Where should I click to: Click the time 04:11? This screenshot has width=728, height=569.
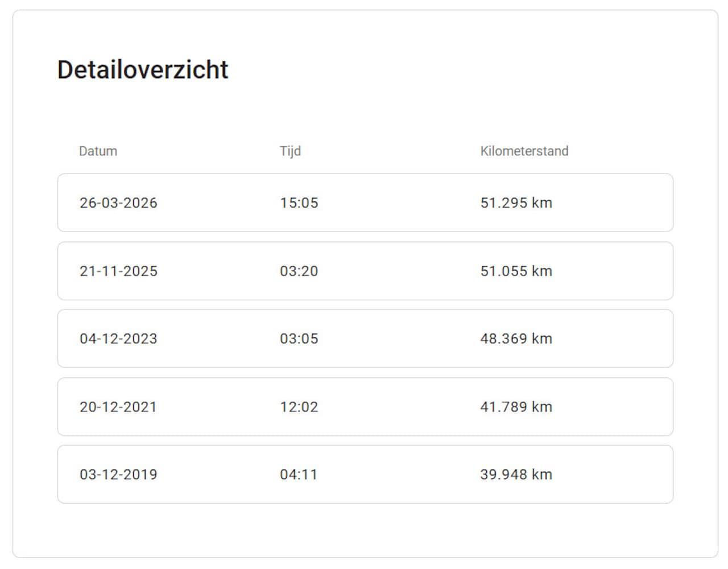(298, 475)
